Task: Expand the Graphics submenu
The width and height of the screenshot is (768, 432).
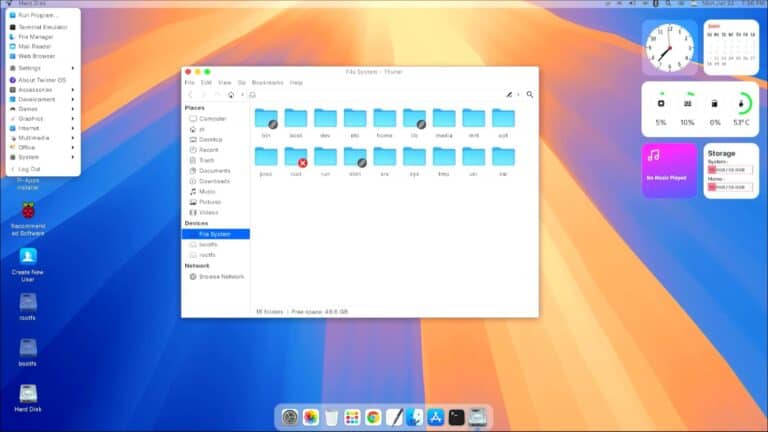Action: 43,119
